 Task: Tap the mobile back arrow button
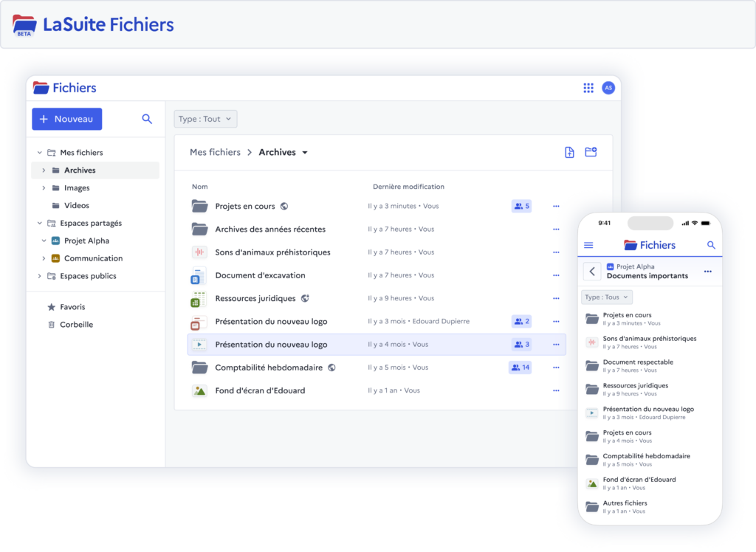pos(592,271)
